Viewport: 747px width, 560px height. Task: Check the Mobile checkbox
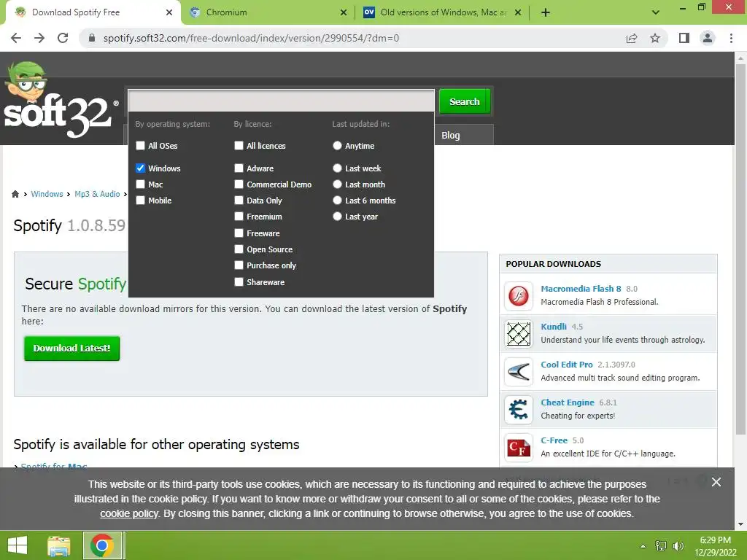[140, 200]
